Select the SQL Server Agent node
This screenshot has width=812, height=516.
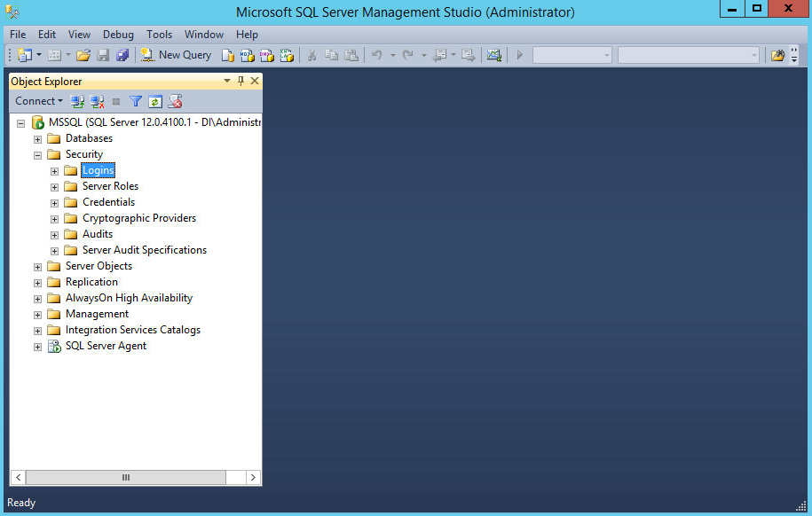106,346
